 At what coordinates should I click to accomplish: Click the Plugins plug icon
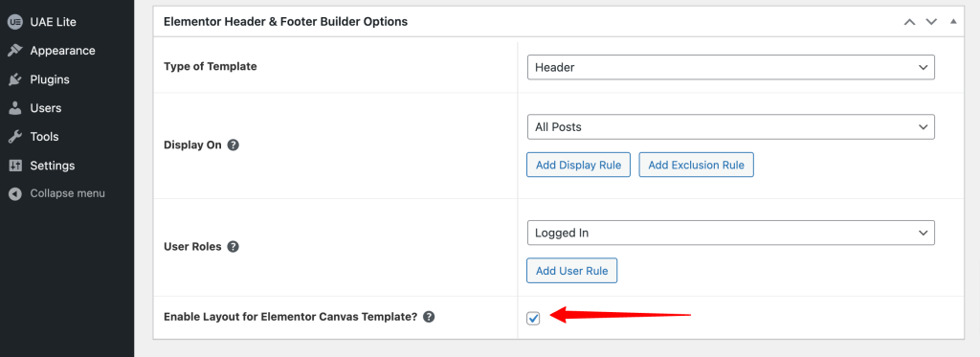tap(14, 79)
